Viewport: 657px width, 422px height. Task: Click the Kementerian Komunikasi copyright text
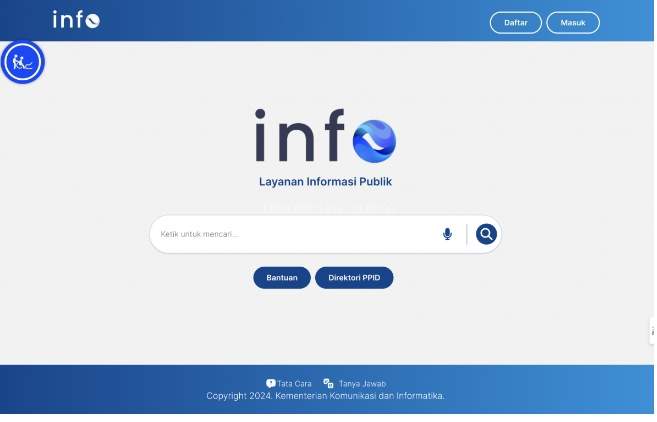point(326,396)
